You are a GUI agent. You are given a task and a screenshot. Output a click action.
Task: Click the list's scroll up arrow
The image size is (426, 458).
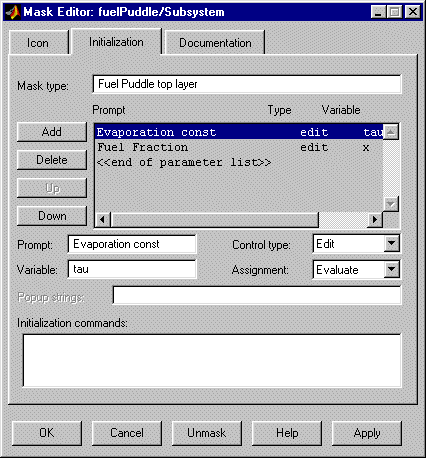[x=391, y=132]
